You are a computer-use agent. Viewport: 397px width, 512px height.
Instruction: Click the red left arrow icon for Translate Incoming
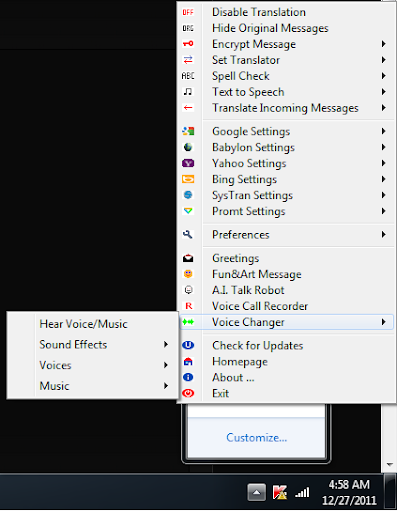pos(188,108)
